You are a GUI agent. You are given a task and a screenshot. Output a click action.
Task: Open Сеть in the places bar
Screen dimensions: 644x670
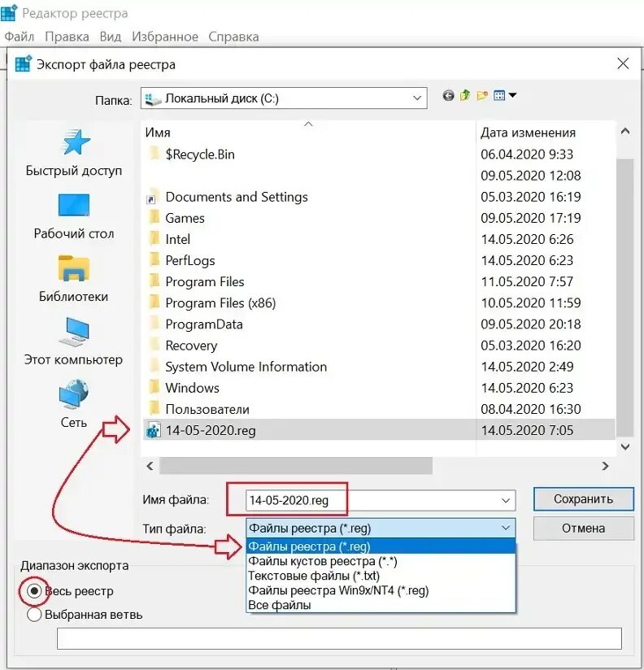click(73, 403)
